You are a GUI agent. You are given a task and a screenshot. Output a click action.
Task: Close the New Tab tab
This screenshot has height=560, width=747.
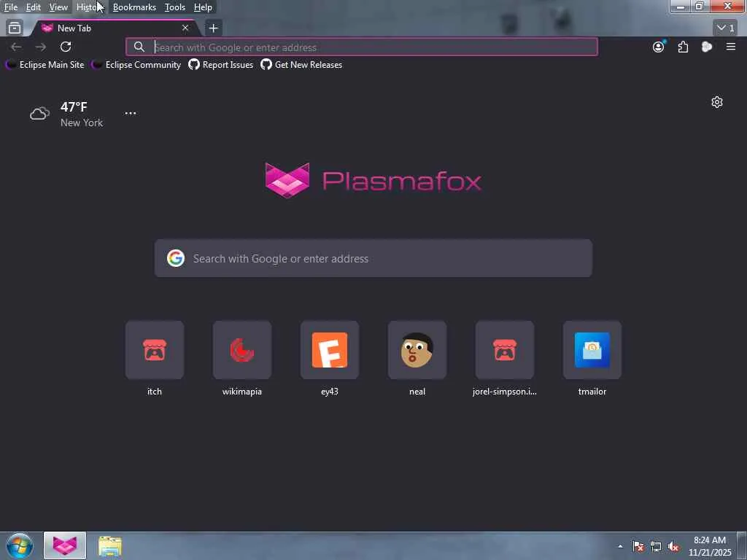pos(185,28)
